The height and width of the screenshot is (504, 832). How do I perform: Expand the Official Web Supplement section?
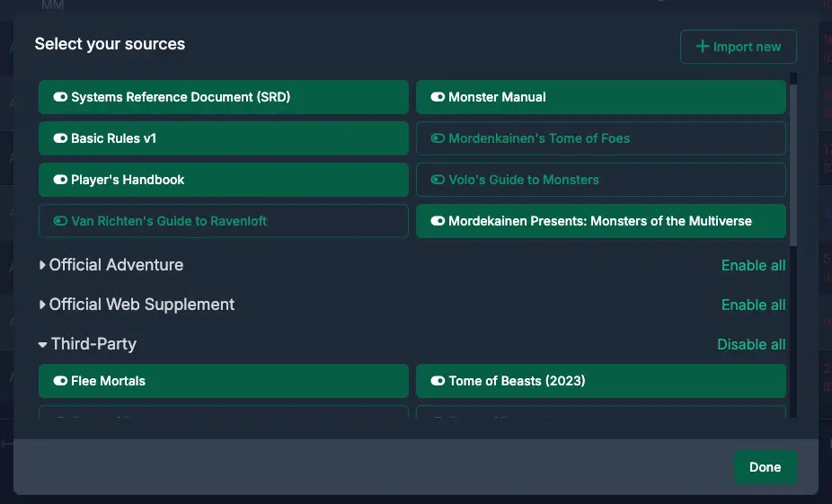point(137,305)
